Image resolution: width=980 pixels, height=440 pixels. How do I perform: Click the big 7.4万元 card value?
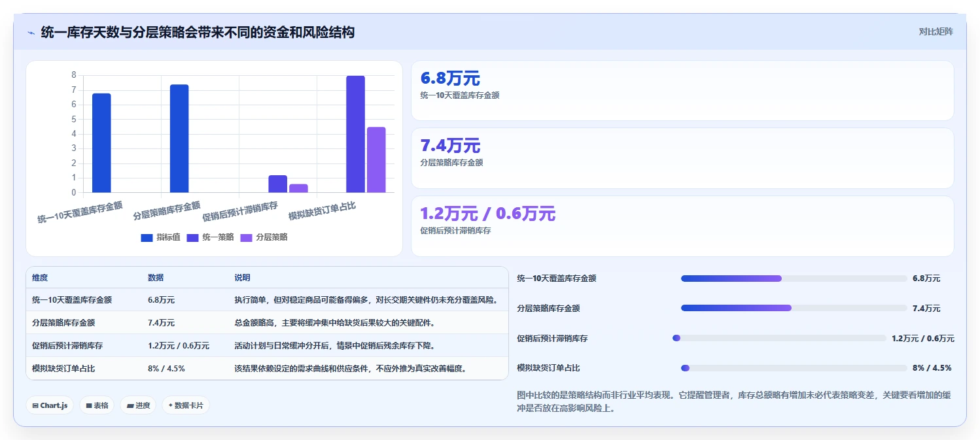(450, 146)
